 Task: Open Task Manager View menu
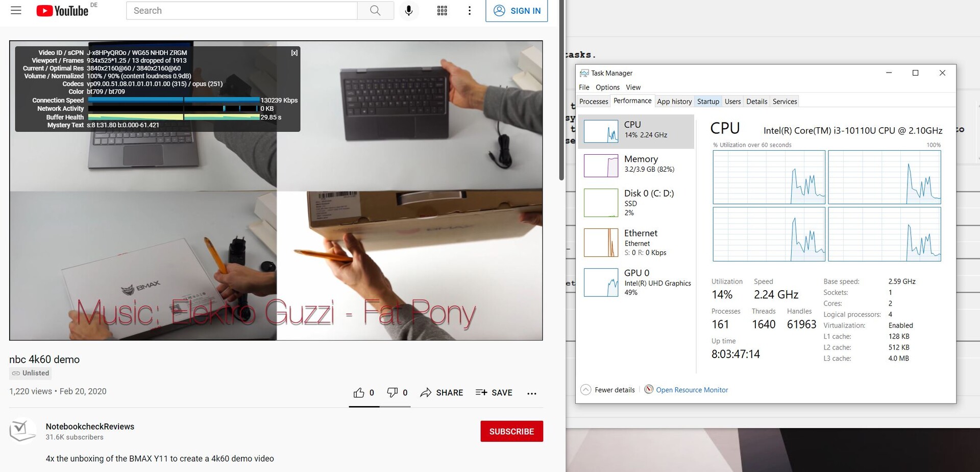coord(633,87)
